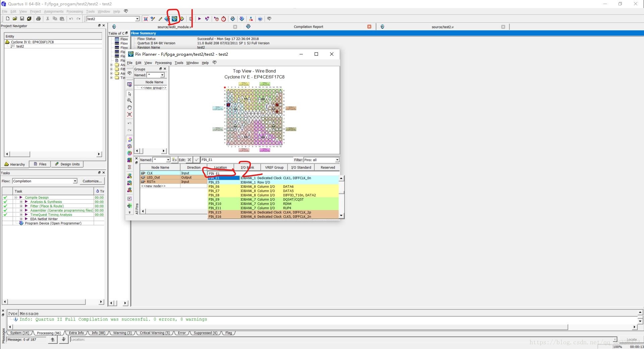Expand the Analysis & Synthesis task
Image resolution: width=644 pixels, height=349 pixels.
coord(21,202)
